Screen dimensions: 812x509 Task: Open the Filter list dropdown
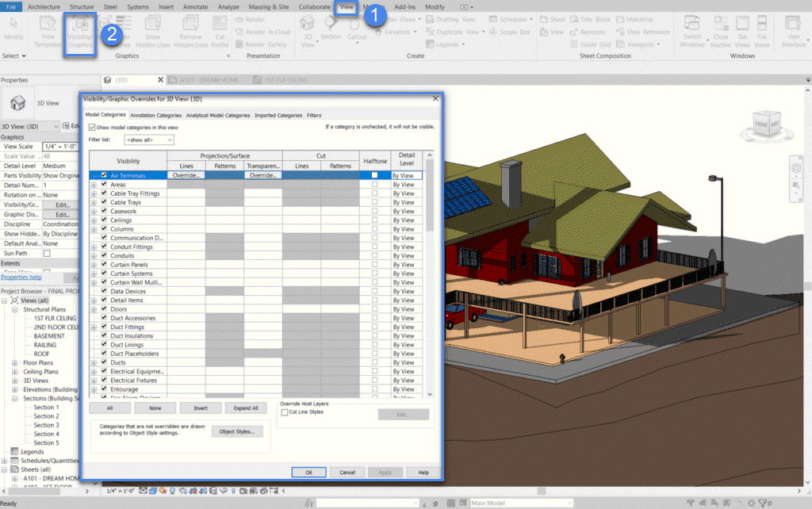(148, 140)
